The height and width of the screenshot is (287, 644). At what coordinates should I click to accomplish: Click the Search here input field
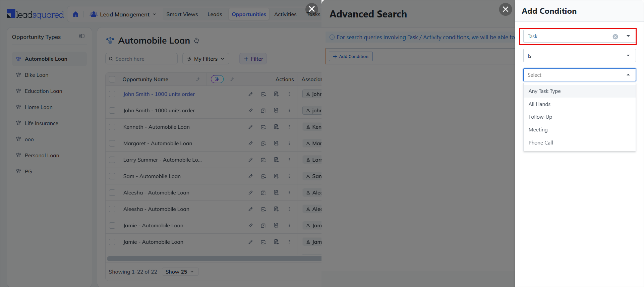[x=141, y=59]
